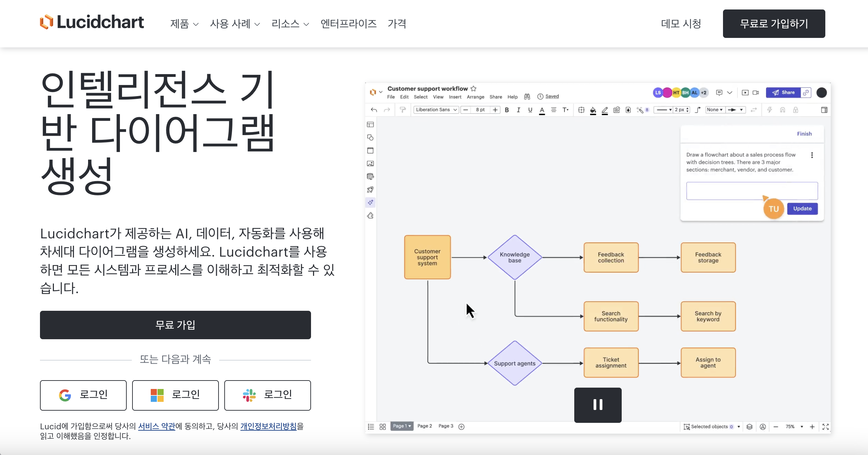Open the Edit menu in the editor
The image size is (868, 455).
tap(404, 97)
